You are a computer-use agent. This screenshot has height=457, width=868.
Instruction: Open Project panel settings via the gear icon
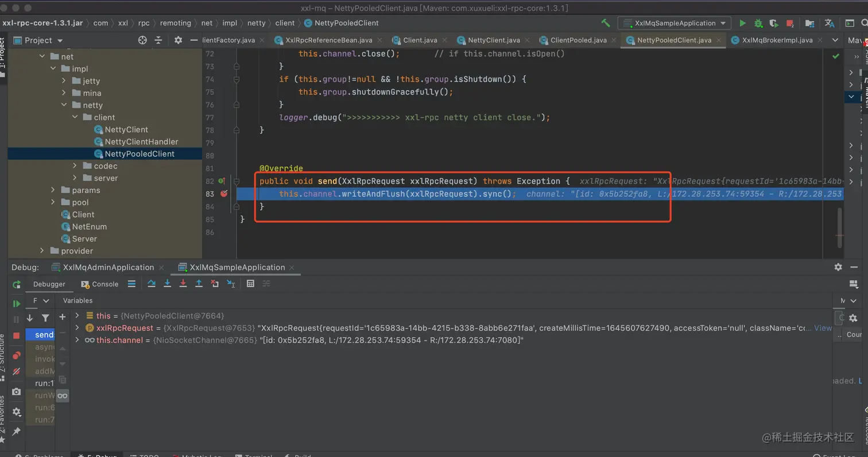pos(178,40)
